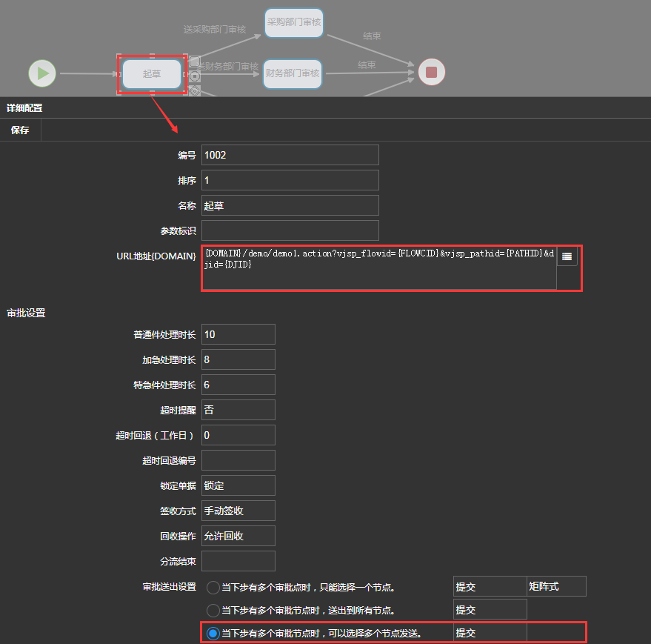Open the URL address list icon button

click(x=567, y=256)
